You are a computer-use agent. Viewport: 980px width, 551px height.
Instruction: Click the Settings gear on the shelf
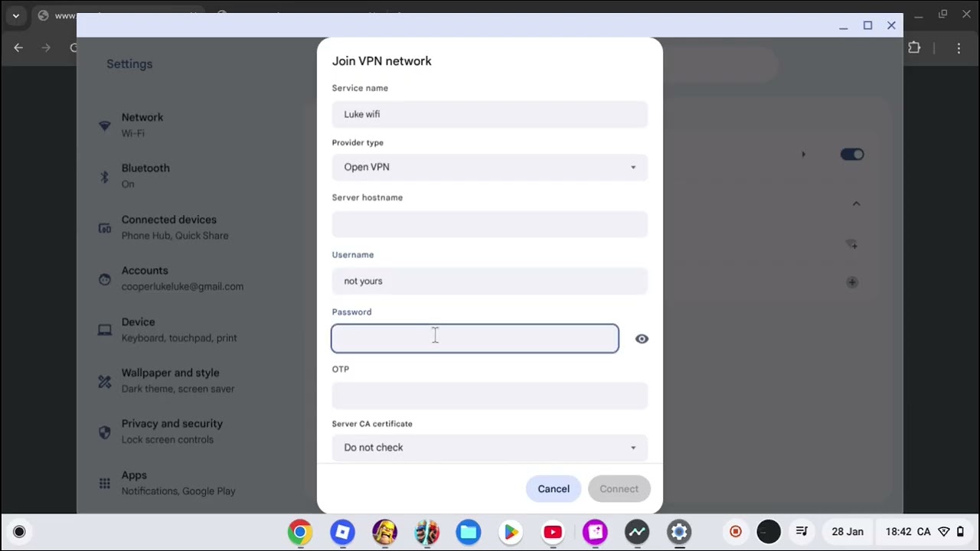pyautogui.click(x=679, y=532)
